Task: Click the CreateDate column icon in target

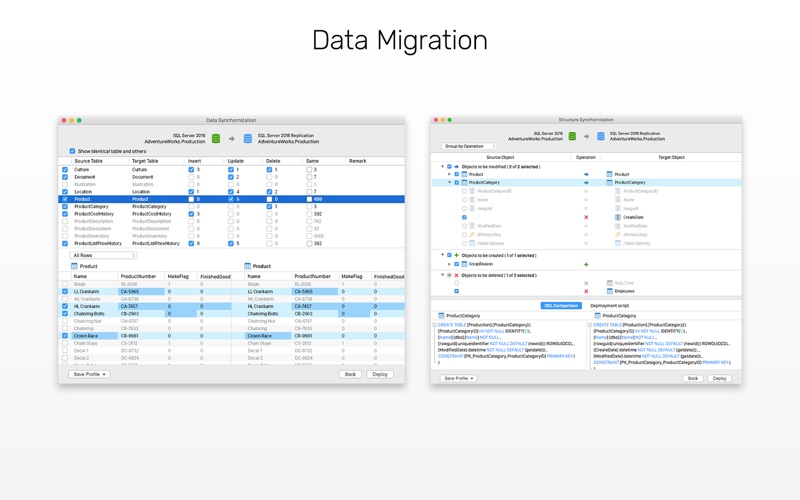Action: 618,217
